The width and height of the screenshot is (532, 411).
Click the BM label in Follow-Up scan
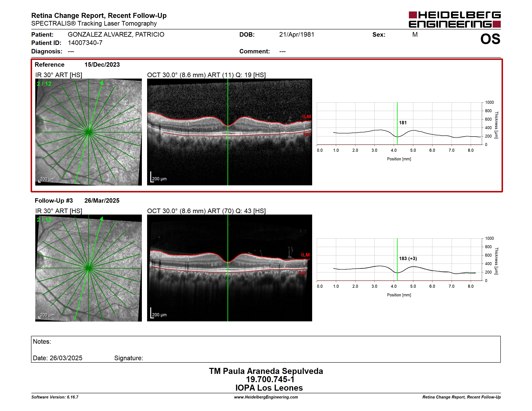click(x=302, y=273)
